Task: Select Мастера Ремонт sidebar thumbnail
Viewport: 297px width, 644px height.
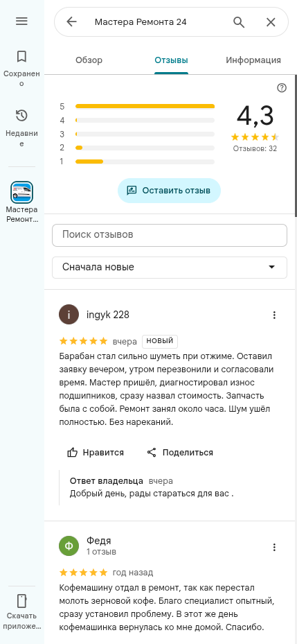Action: (x=21, y=192)
